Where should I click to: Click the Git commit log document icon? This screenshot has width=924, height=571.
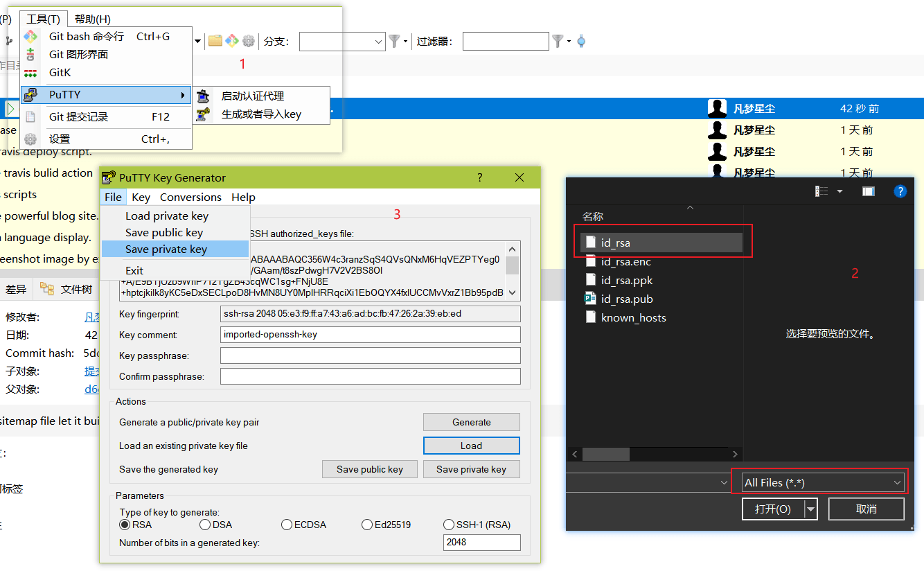tap(30, 117)
